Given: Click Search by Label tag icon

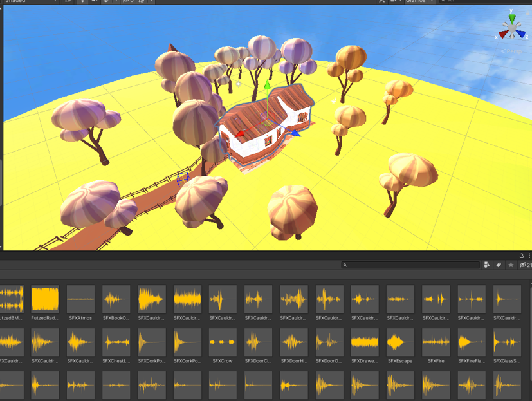Looking at the screenshot, I should coord(499,265).
